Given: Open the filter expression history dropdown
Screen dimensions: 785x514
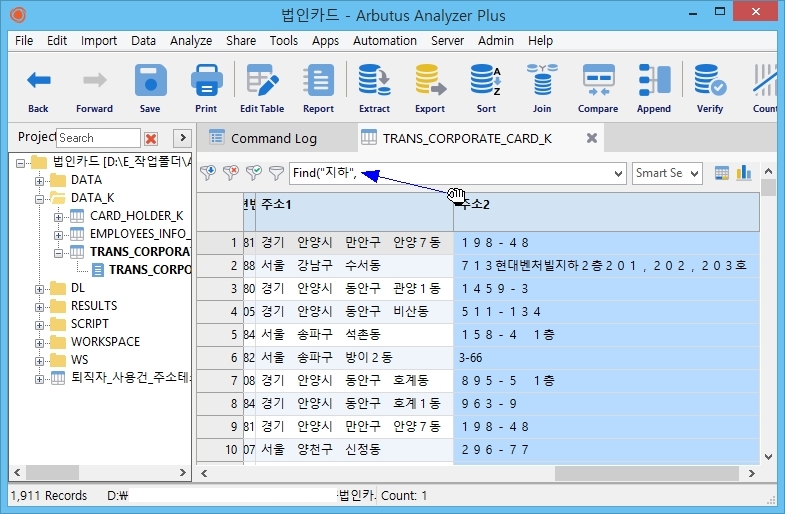Looking at the screenshot, I should click(x=618, y=174).
